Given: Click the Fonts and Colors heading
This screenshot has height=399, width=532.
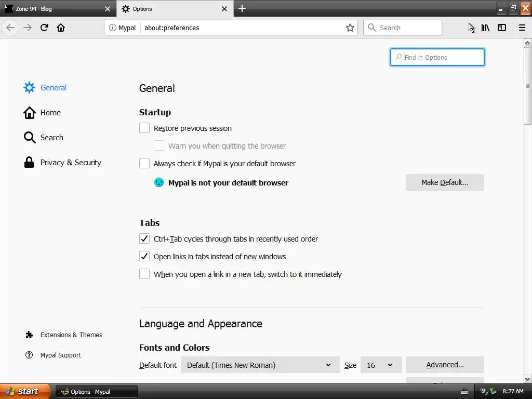Looking at the screenshot, I should pyautogui.click(x=174, y=348).
